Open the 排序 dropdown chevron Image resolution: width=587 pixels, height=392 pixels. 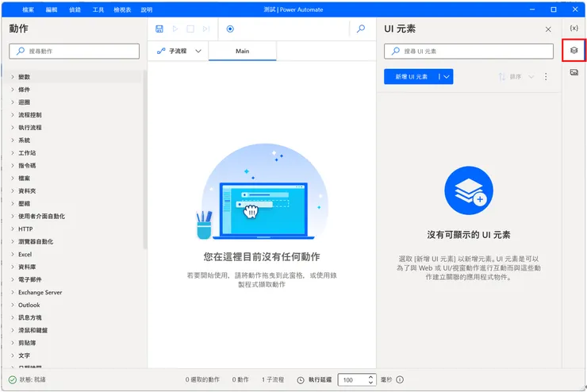(x=531, y=77)
